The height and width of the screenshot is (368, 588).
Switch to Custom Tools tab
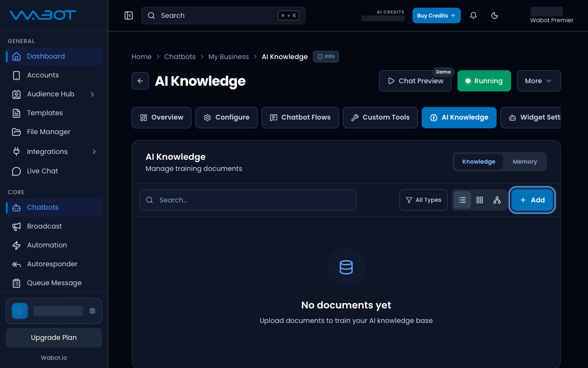tap(380, 118)
